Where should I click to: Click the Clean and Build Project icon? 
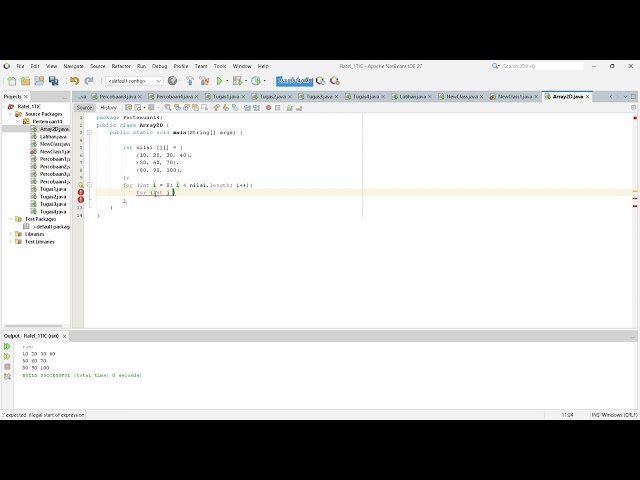204,81
